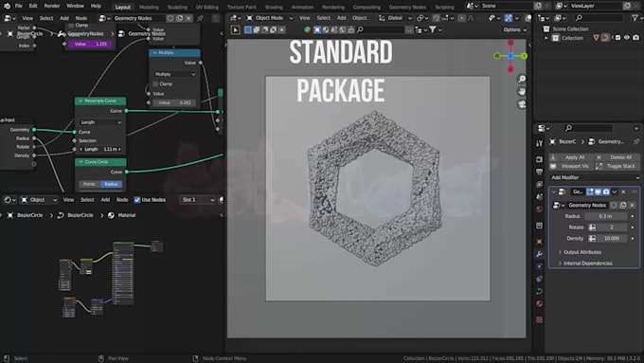Viewport: 644px width, 363px height.
Task: Select the Material properties tab icon
Action: click(x=539, y=304)
